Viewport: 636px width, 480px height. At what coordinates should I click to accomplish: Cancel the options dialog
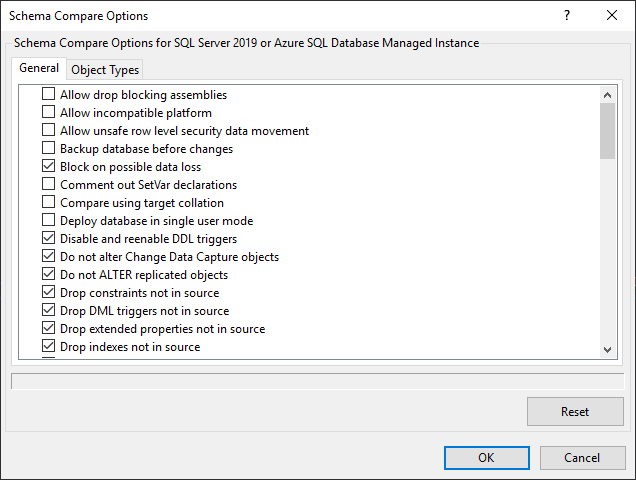(x=582, y=457)
